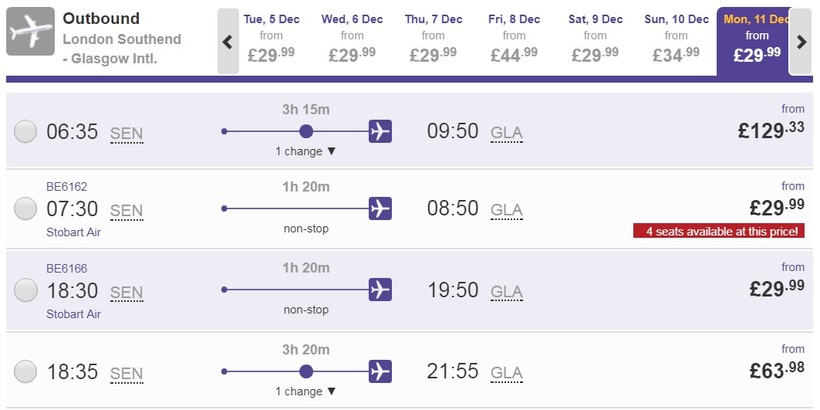The width and height of the screenshot is (820, 410).
Task: Click plane icon on the 18:30 flight
Action: pos(380,289)
